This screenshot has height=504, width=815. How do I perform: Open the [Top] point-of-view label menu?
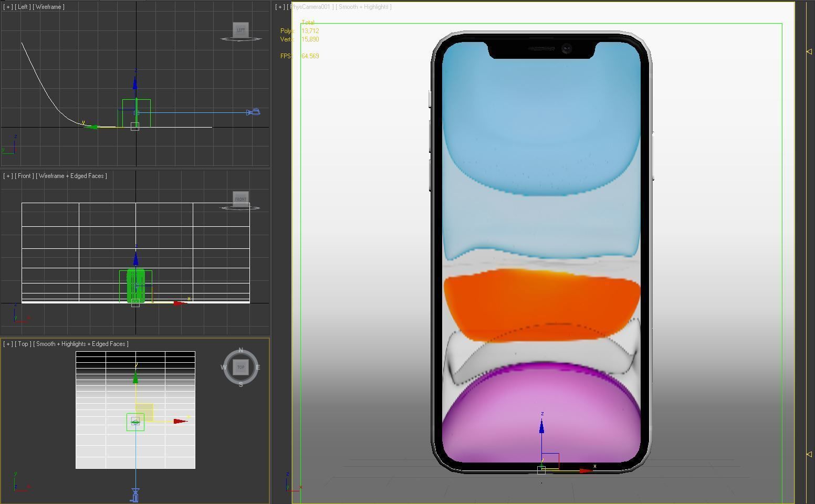[23, 344]
